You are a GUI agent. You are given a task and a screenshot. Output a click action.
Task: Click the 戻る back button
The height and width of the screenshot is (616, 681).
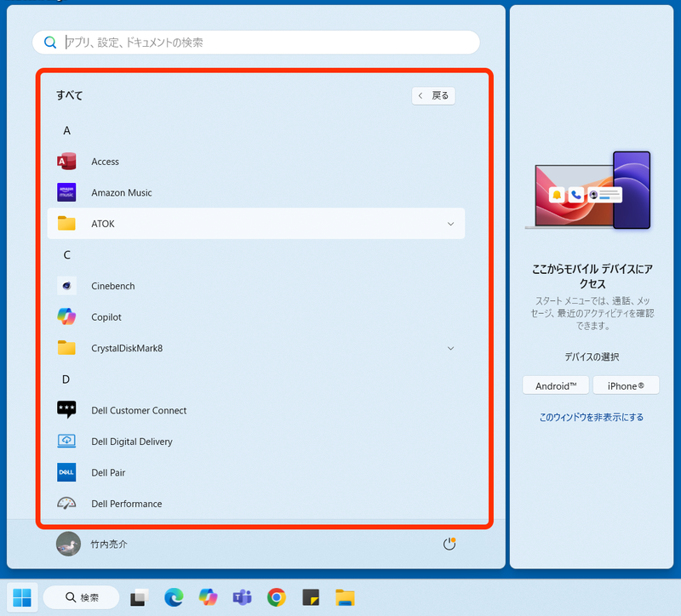point(433,95)
